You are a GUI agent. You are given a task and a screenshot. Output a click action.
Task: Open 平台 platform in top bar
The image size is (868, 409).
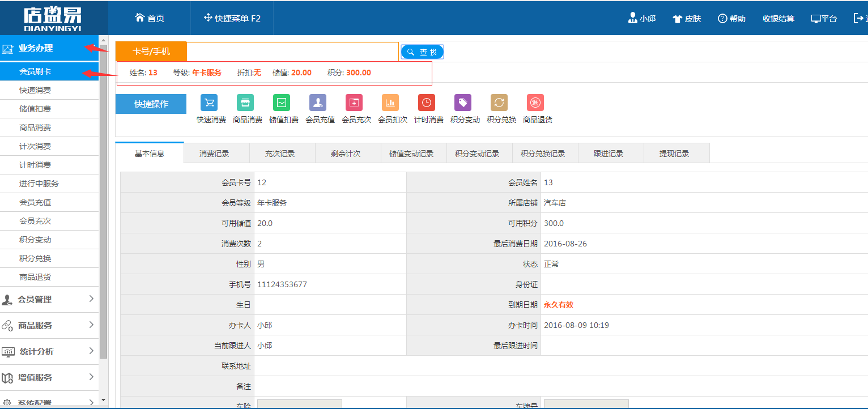[x=824, y=18]
